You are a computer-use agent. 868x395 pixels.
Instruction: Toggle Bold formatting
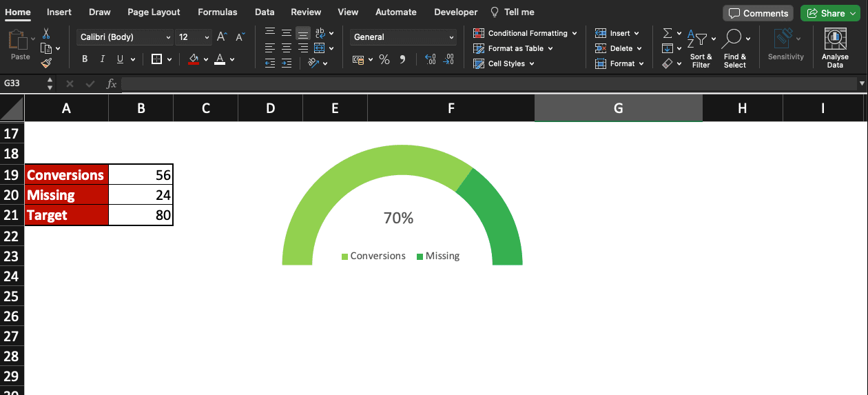click(x=85, y=59)
